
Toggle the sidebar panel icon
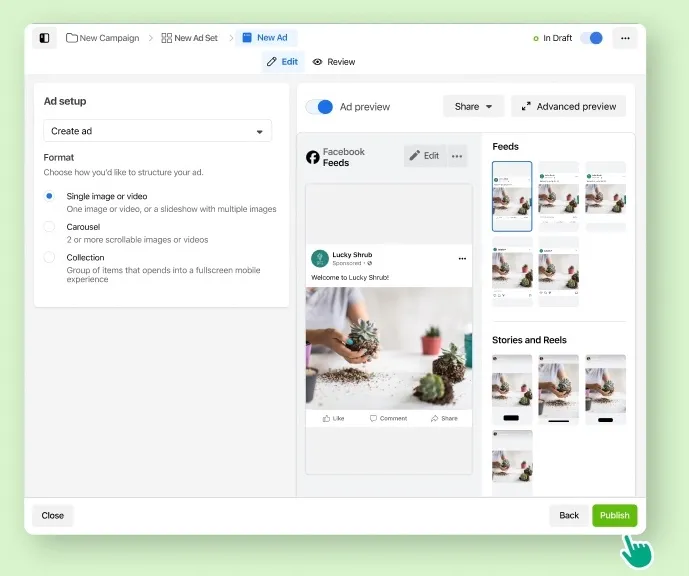click(x=44, y=38)
